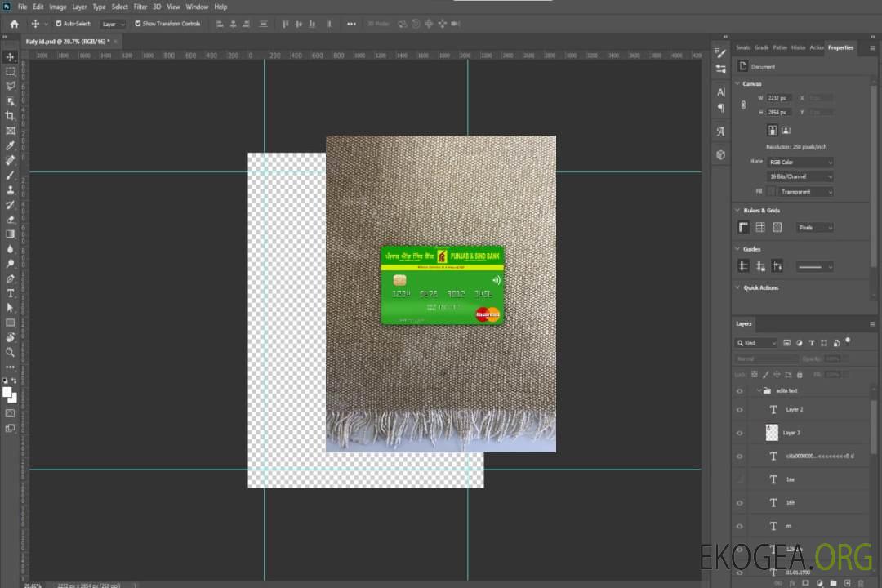
Task: Select the Zoom tool
Action: (11, 352)
